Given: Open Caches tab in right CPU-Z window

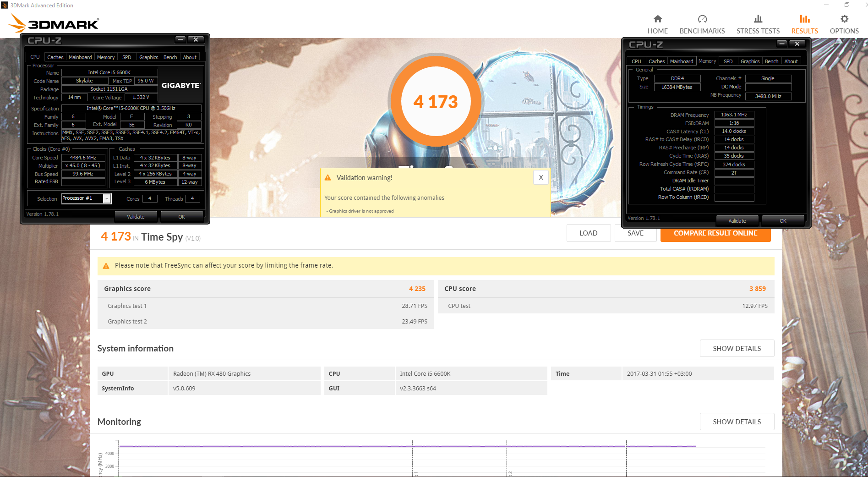Looking at the screenshot, I should coord(657,61).
